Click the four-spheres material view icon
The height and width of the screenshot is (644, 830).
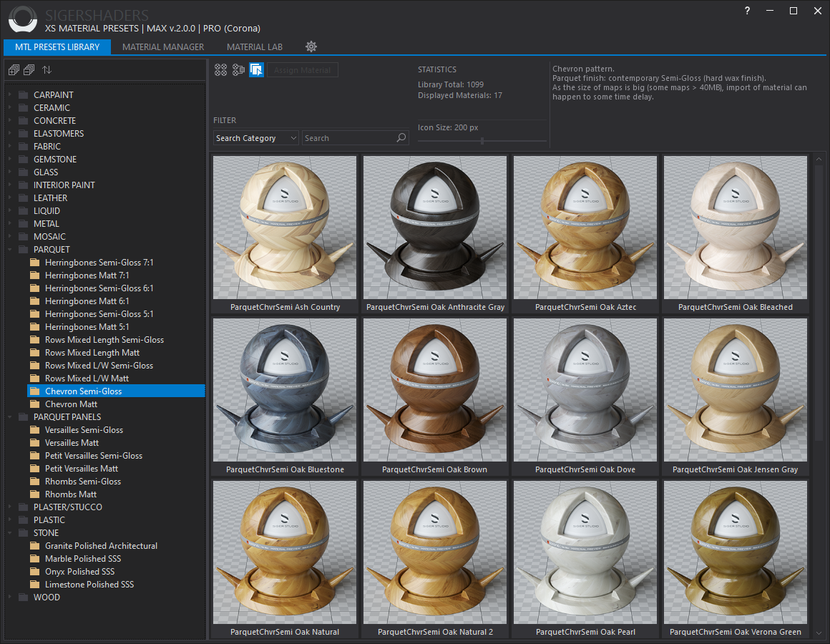tap(220, 70)
